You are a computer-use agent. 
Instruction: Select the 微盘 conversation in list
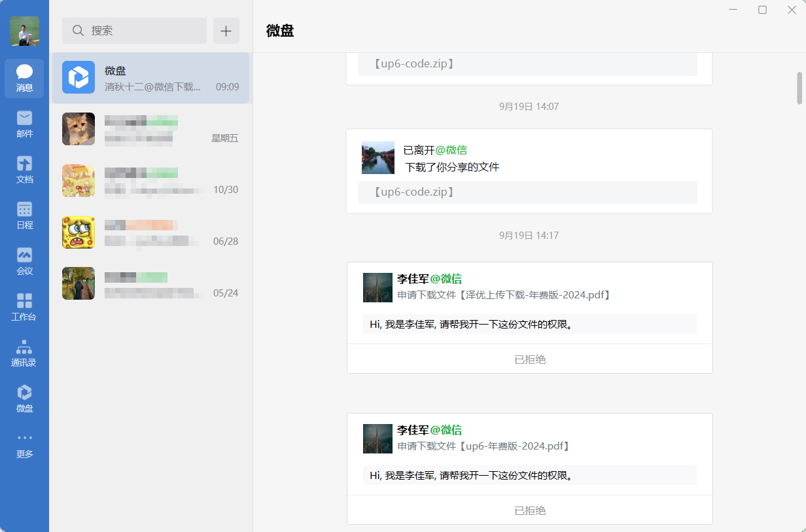(x=150, y=78)
